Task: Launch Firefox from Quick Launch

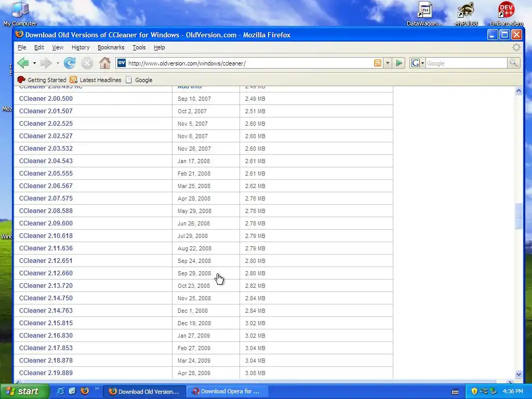Action: tap(85, 391)
